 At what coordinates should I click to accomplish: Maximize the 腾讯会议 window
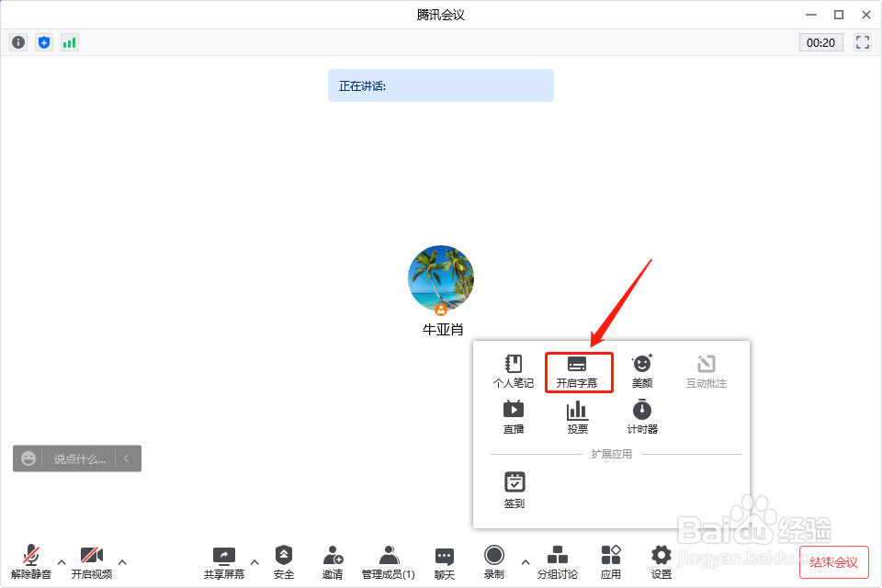838,15
